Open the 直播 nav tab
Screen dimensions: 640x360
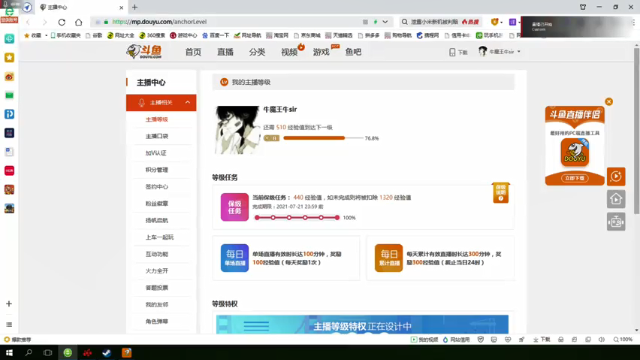point(225,52)
